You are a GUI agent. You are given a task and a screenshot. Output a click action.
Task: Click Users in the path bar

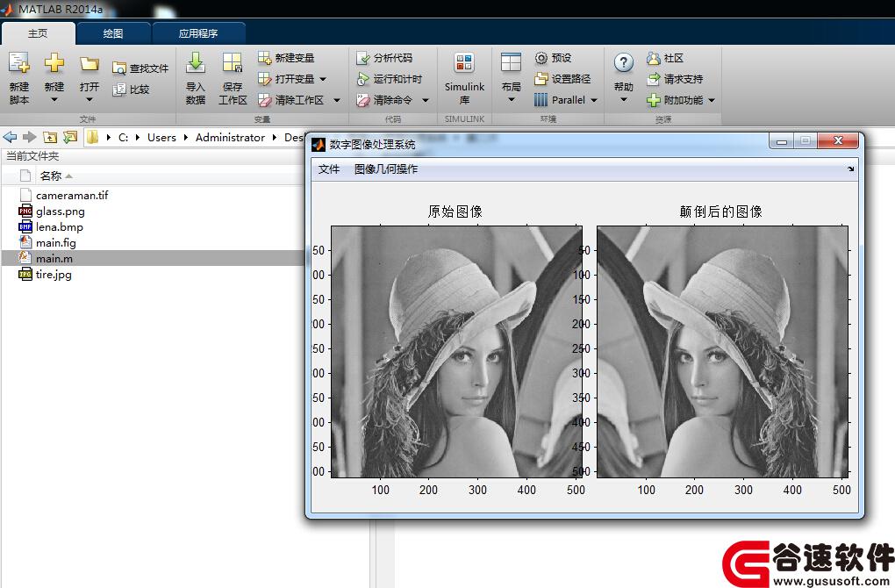161,137
